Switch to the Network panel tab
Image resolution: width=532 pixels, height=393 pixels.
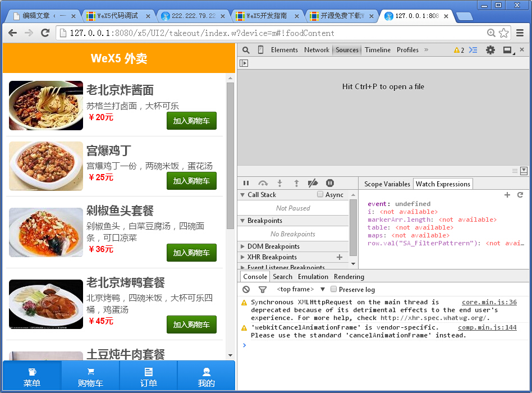click(317, 50)
